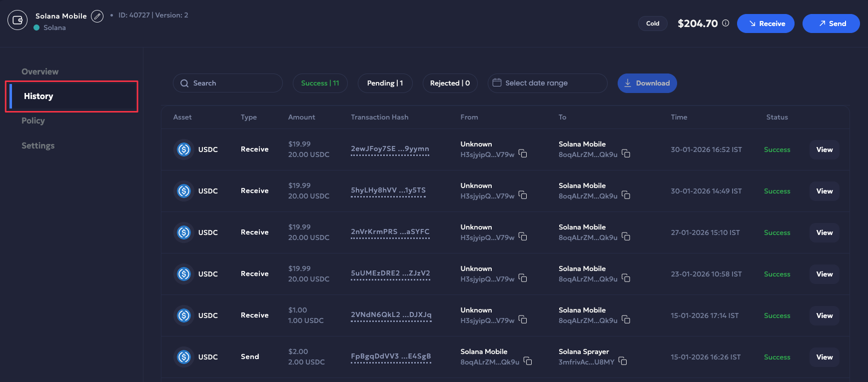Click the Transaction Hash column header
Screen dimensions: 868x382
[x=379, y=117]
